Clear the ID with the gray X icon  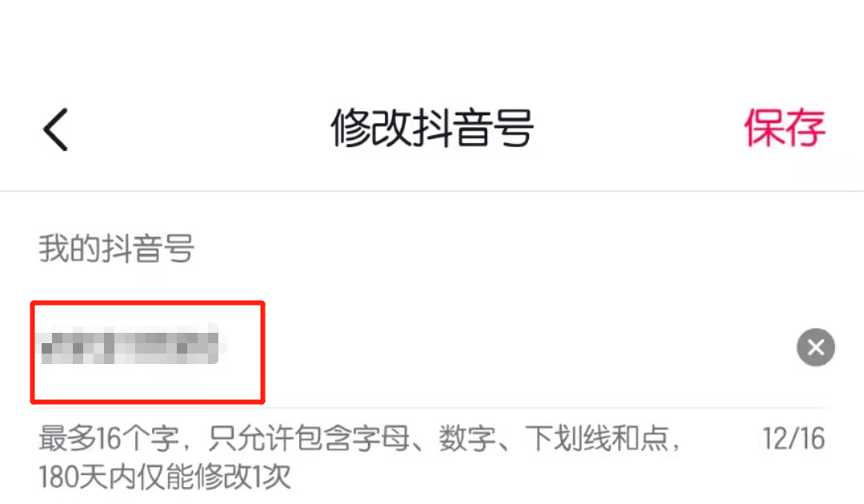click(815, 347)
